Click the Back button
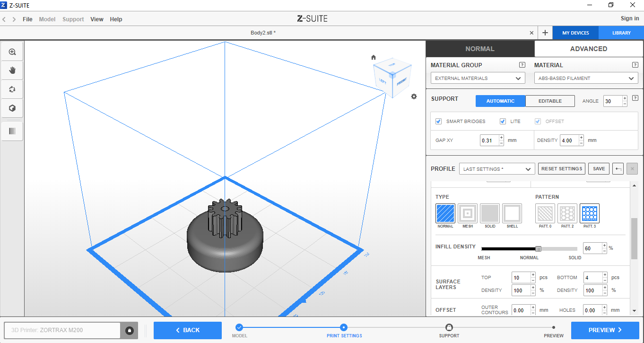Screen dimensions: 644x343 coord(188,330)
